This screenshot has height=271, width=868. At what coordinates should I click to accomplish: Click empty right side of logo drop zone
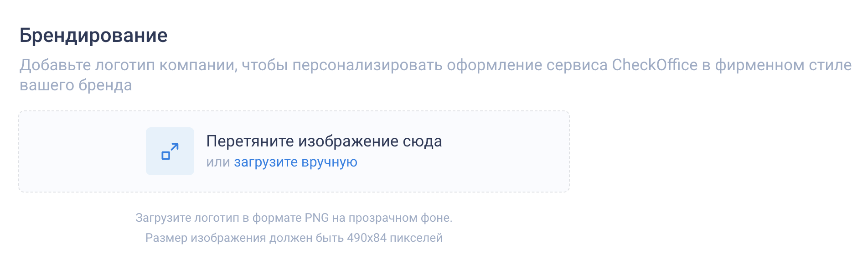click(506, 151)
